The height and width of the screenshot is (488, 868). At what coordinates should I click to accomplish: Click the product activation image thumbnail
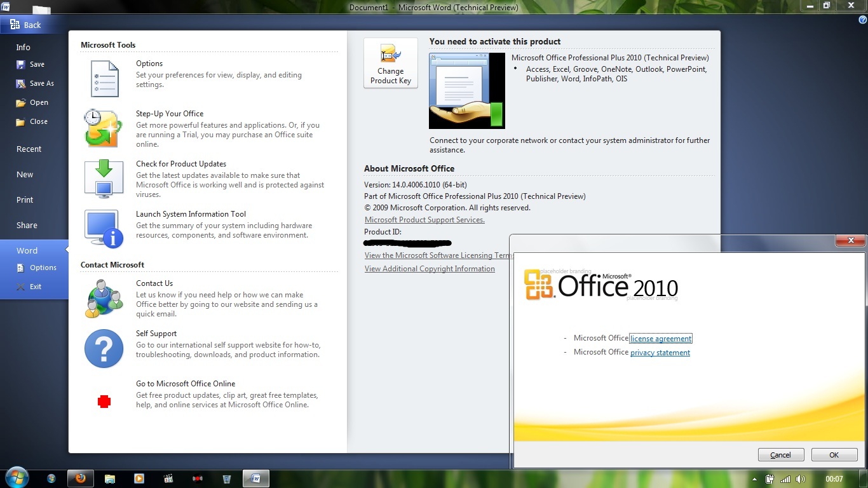467,91
